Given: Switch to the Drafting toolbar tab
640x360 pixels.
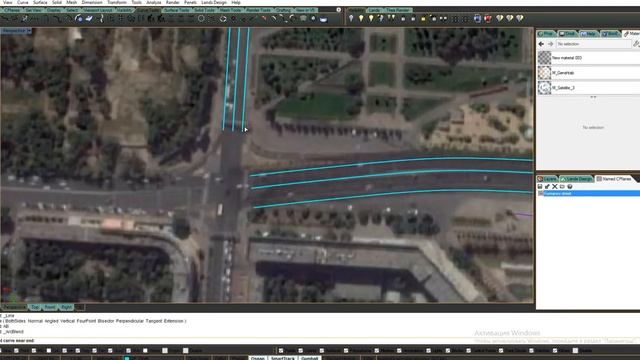Looking at the screenshot, I should point(284,10).
